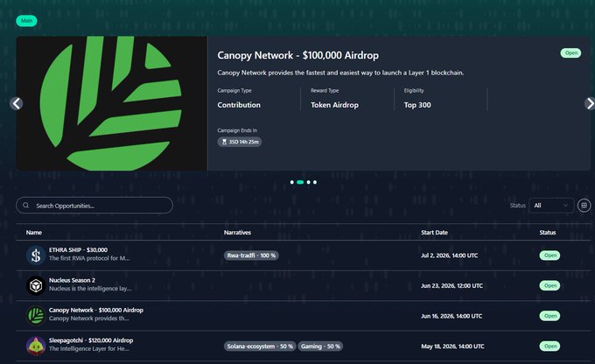The image size is (595, 364).
Task: Click 'The Intelligence Layer for He...' description
Action: click(89, 349)
